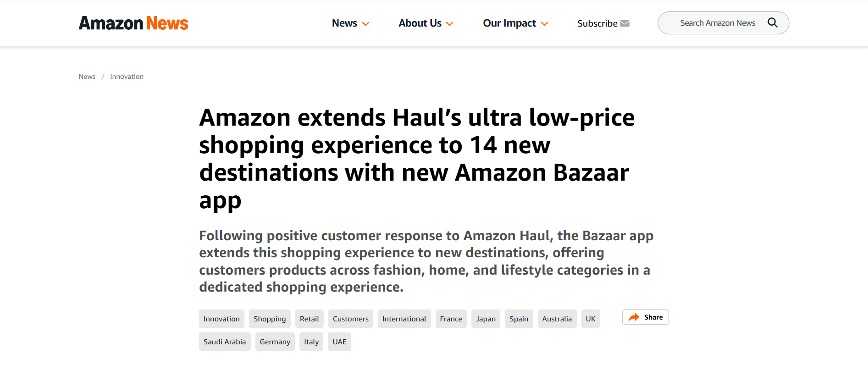Click the Subscribe link
The width and height of the screenshot is (868, 392).
(x=597, y=23)
